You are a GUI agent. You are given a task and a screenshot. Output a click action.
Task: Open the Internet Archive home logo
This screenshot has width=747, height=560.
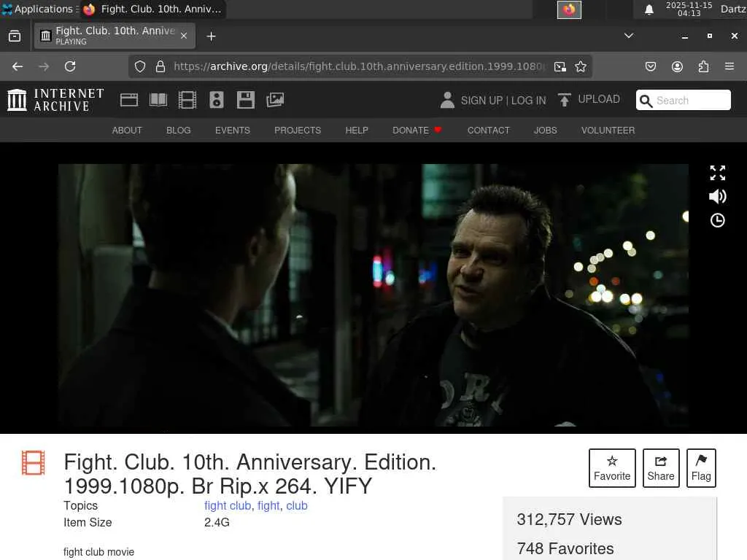[x=55, y=100]
